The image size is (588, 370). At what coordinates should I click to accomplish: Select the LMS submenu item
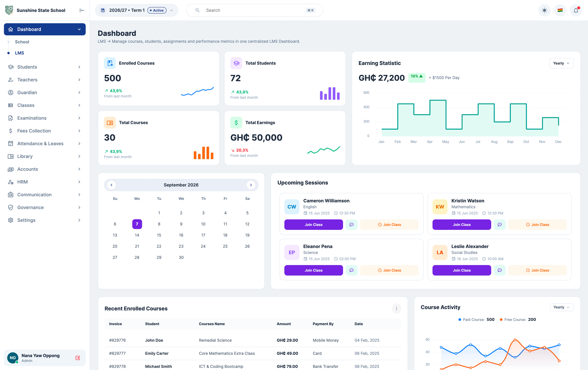click(19, 53)
